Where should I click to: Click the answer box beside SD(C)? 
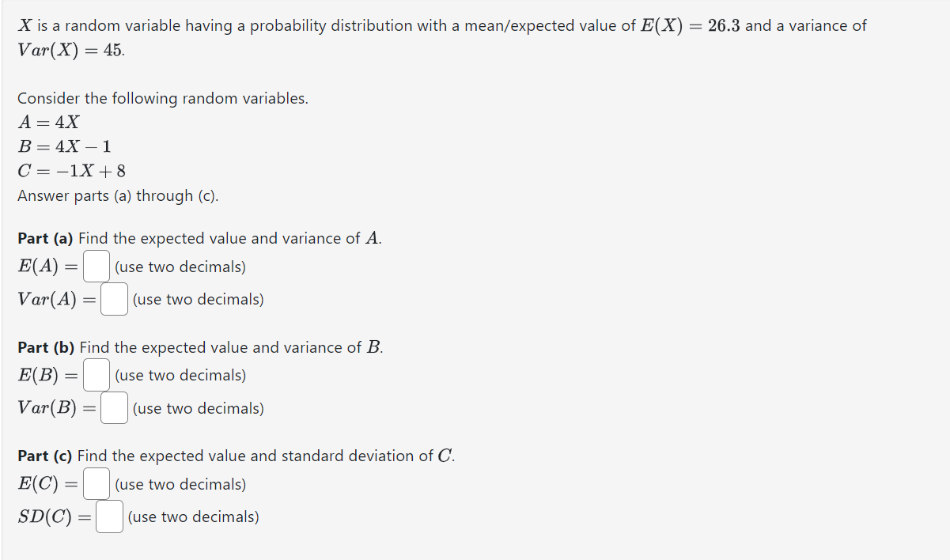coord(109,516)
